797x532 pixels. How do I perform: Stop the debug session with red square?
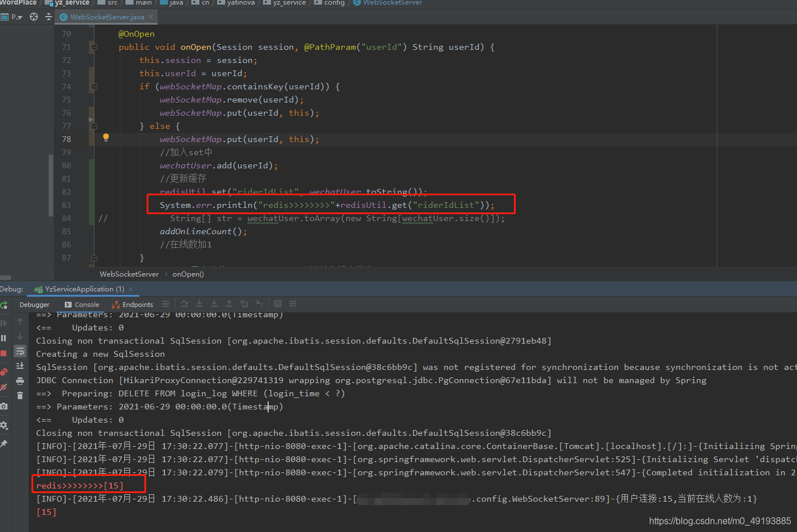pyautogui.click(x=3, y=353)
